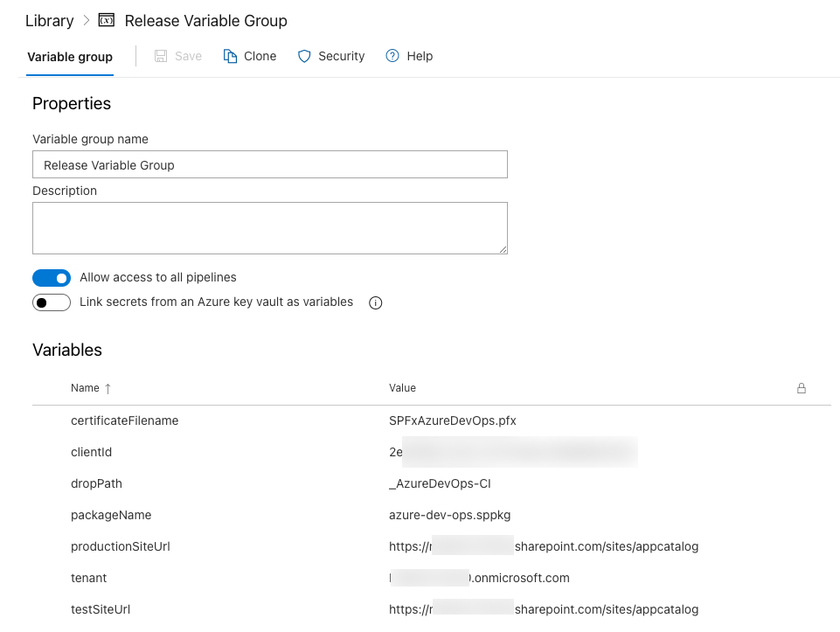This screenshot has width=840, height=632.
Task: Click the lock icon in variables header
Action: (801, 388)
